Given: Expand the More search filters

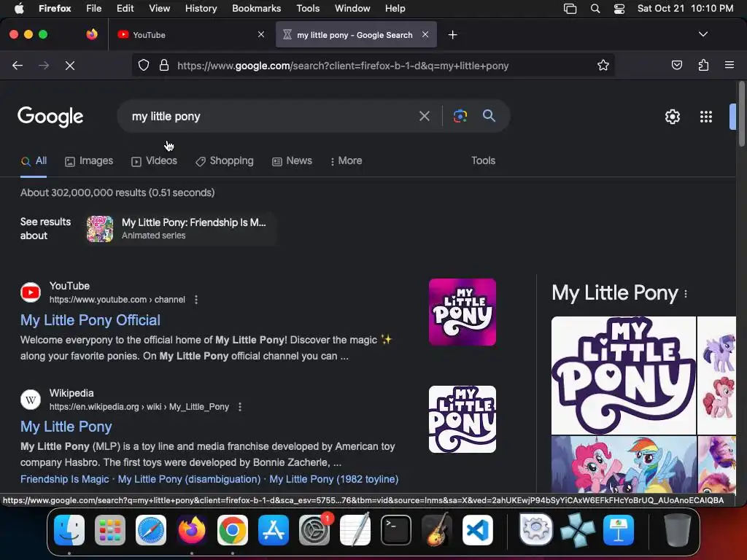Looking at the screenshot, I should click(x=346, y=161).
